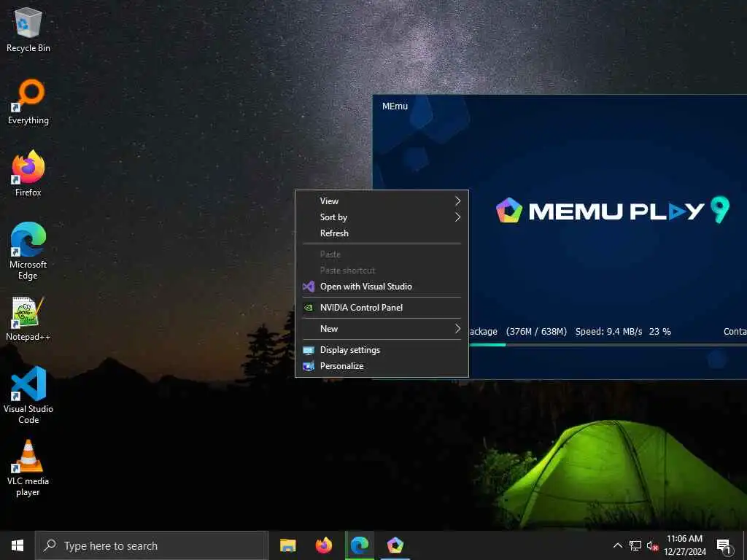Open the Recycle Bin desktop icon
747x560 pixels.
point(28,29)
